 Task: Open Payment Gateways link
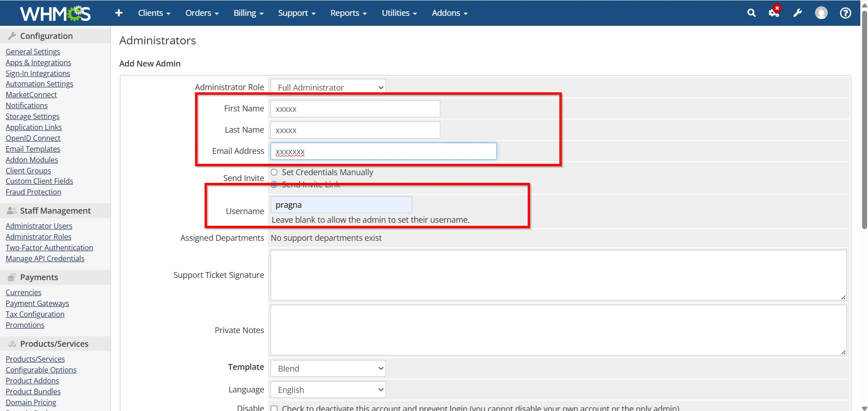tap(38, 303)
